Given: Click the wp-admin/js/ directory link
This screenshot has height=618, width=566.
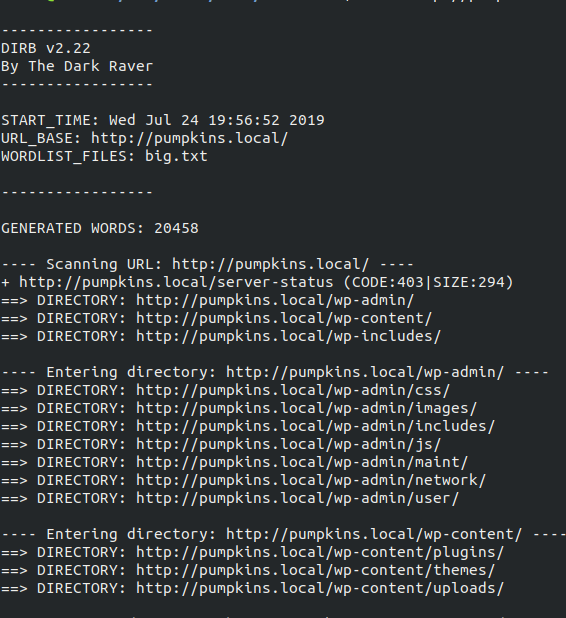Looking at the screenshot, I should 289,445.
